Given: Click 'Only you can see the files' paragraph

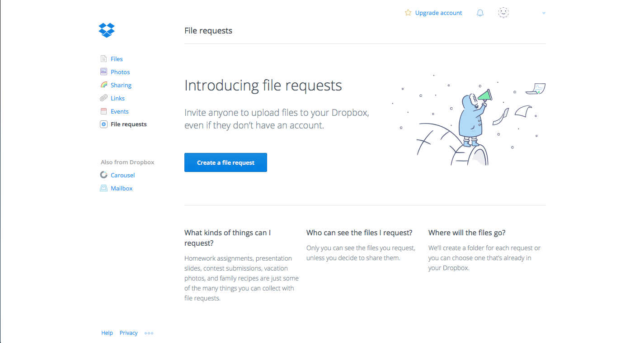Looking at the screenshot, I should coord(361,253).
